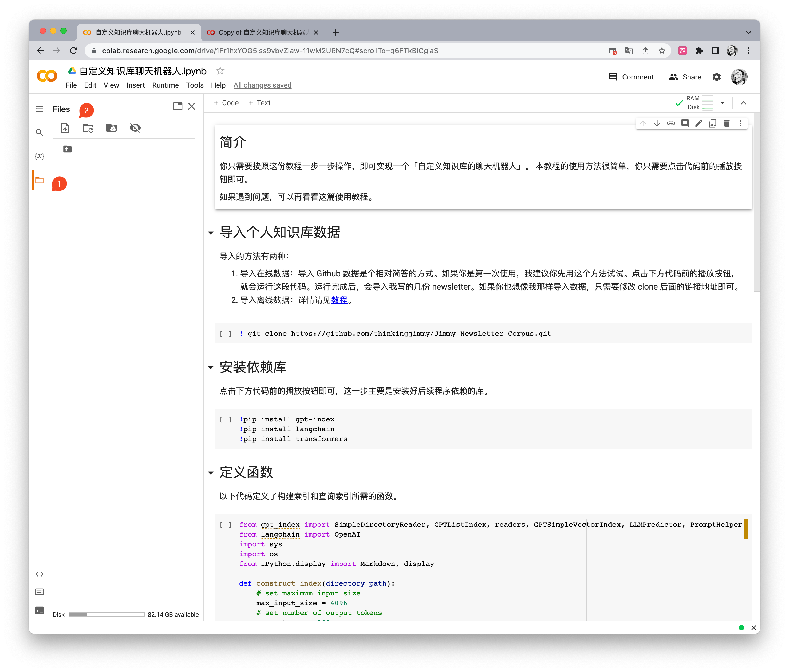
Task: Collapse the 安装依赖库 section
Action: point(211,367)
